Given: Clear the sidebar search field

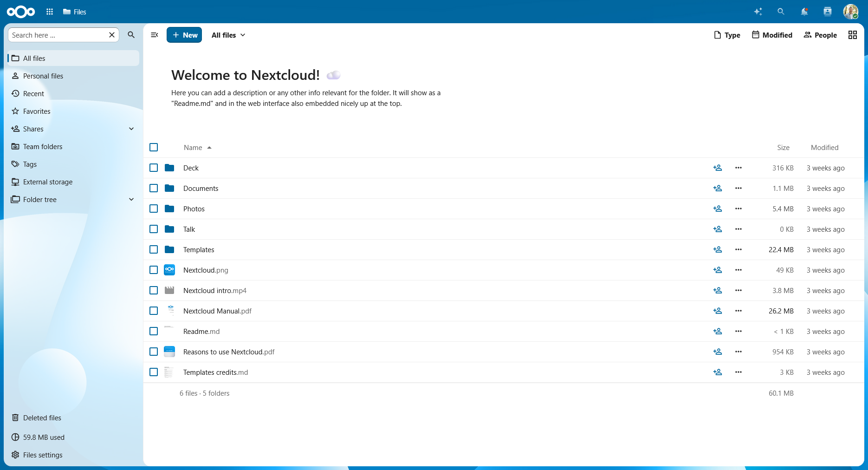Looking at the screenshot, I should click(112, 35).
